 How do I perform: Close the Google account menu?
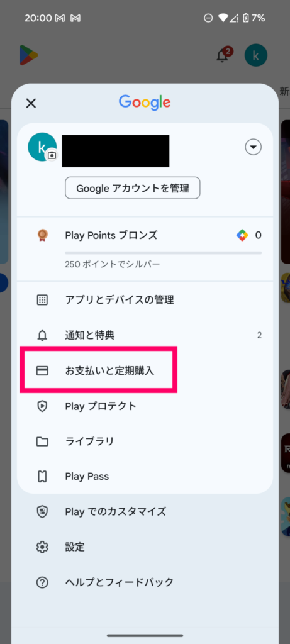(x=31, y=103)
